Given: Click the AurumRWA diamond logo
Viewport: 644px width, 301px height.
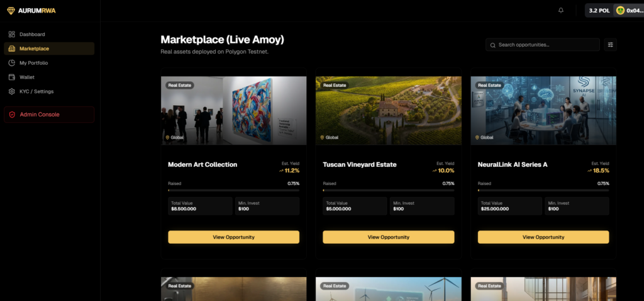Looking at the screenshot, I should (11, 11).
